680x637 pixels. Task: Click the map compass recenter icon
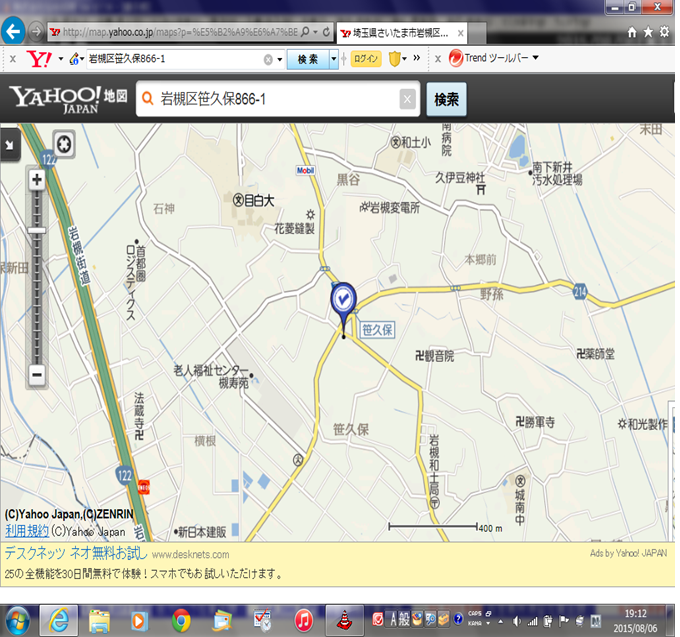click(x=64, y=144)
